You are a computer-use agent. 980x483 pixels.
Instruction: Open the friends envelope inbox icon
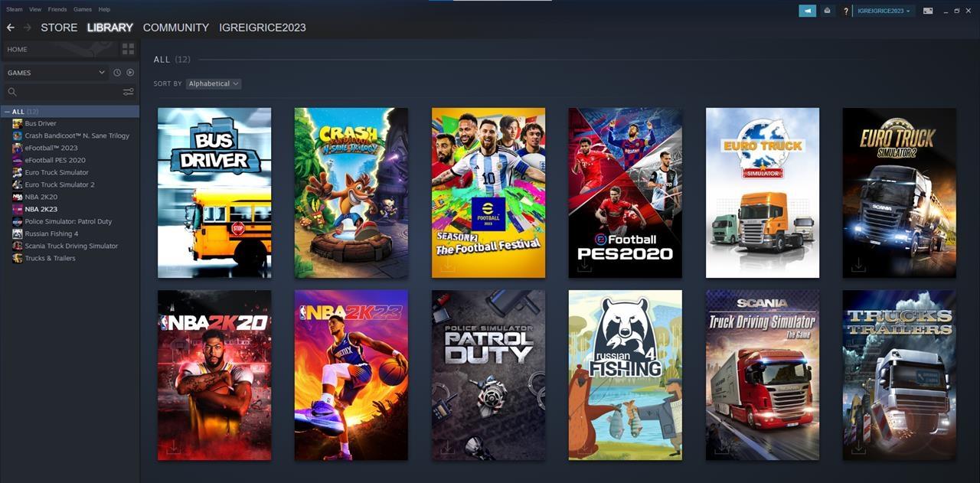(828, 11)
